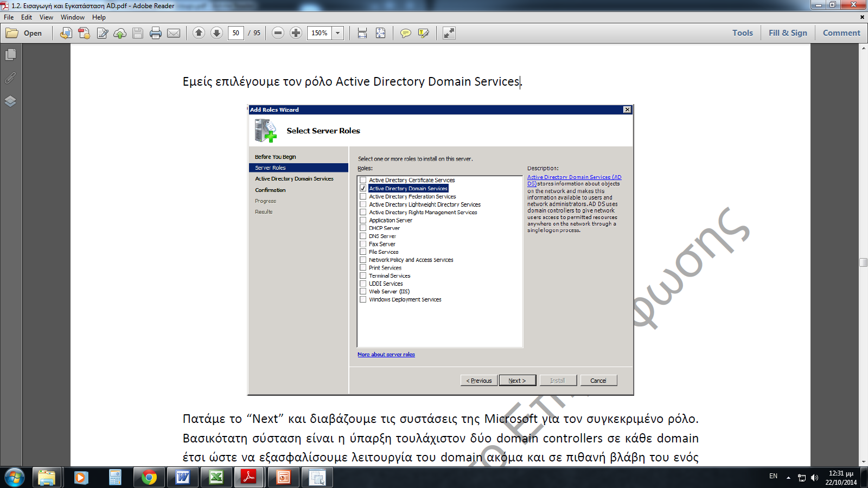Image resolution: width=868 pixels, height=488 pixels.
Task: Click the Web Server (IIS) checkbox
Action: (x=363, y=291)
